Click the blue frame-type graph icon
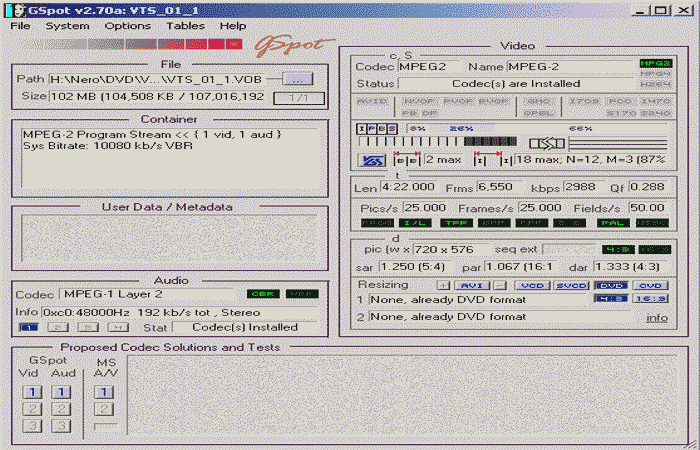 [x=372, y=160]
